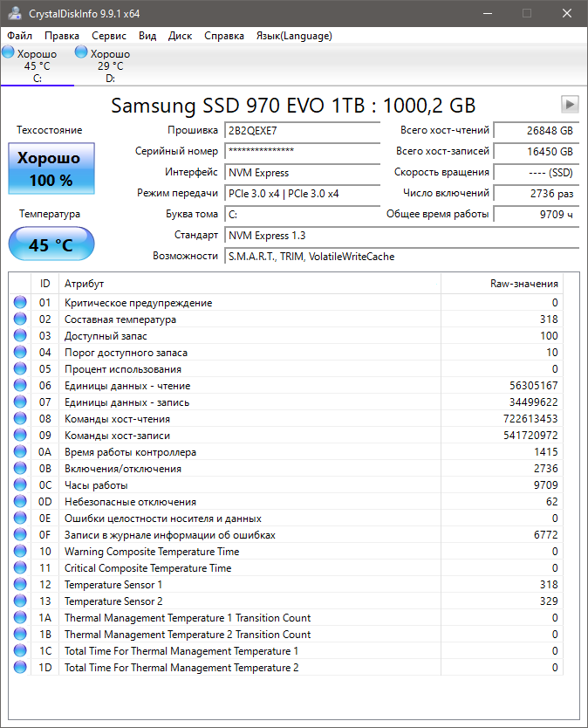Click the NVM Express 1.3 standard field

402,236
